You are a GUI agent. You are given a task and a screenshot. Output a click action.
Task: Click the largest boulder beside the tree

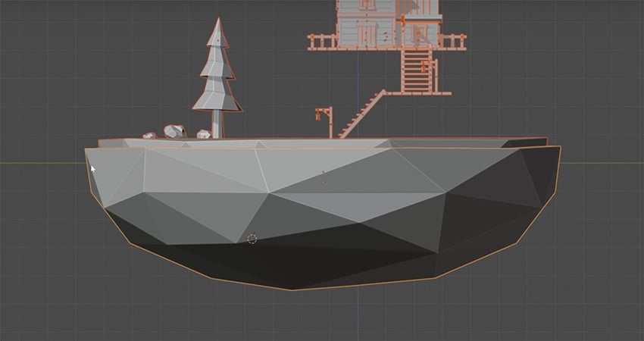click(x=174, y=131)
